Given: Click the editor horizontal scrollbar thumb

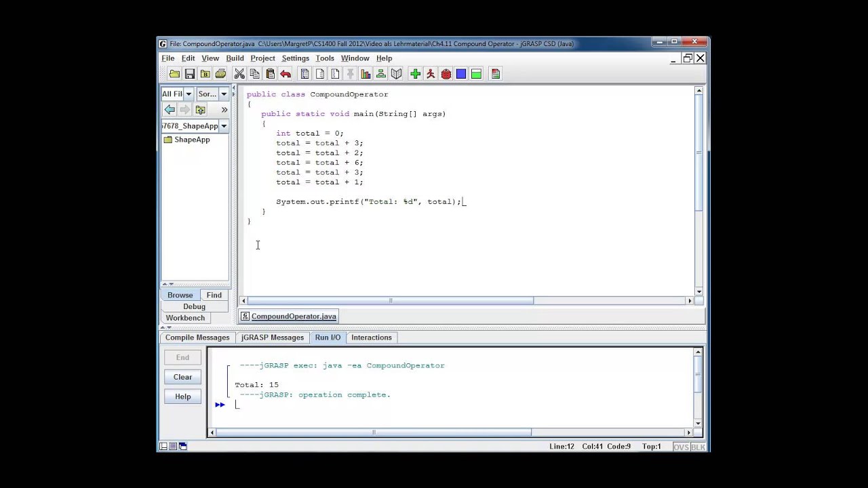Looking at the screenshot, I should pyautogui.click(x=391, y=301).
